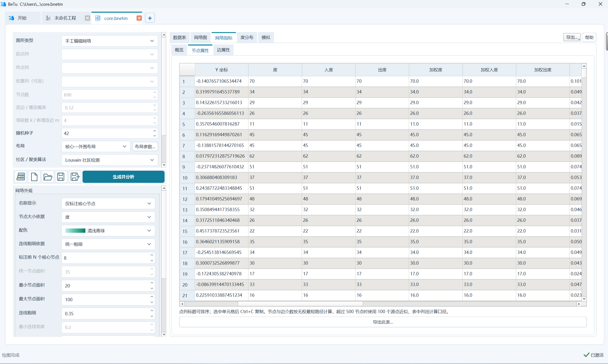This screenshot has width=608, height=364.
Task: Open the 配色 color scheme dropdown
Action: tap(108, 231)
